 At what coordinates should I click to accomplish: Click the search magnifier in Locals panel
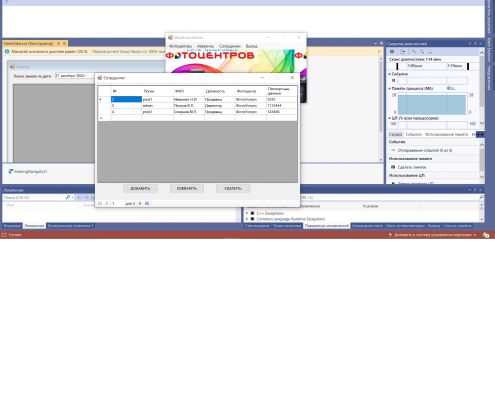(68, 197)
